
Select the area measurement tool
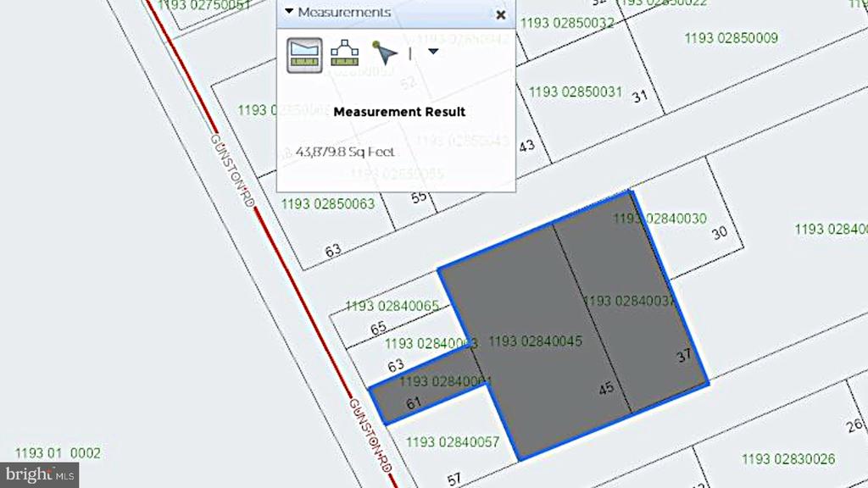tap(304, 55)
